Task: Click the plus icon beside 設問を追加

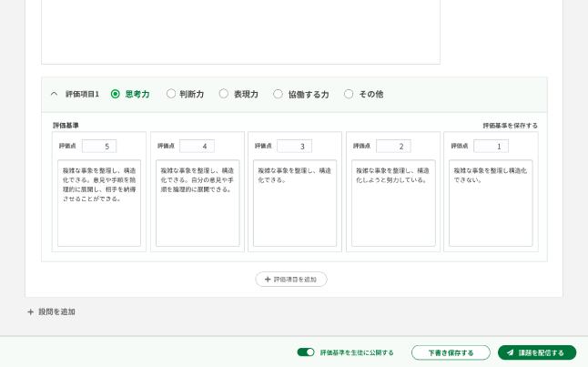Action: click(x=30, y=311)
